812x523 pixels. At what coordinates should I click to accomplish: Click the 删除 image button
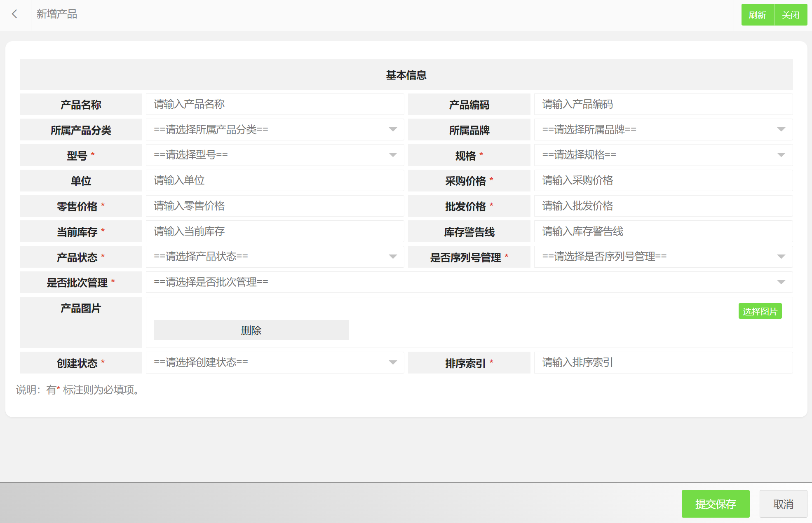point(251,331)
